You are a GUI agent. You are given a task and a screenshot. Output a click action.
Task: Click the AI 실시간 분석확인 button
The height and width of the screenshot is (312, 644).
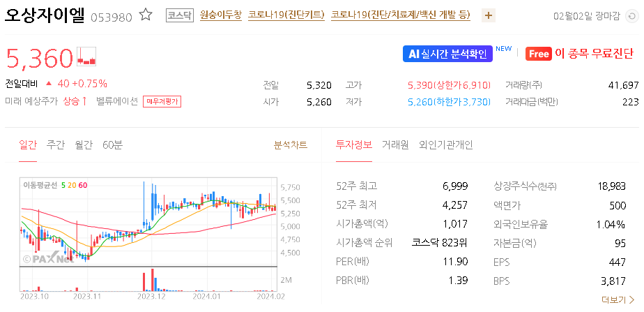tap(447, 54)
